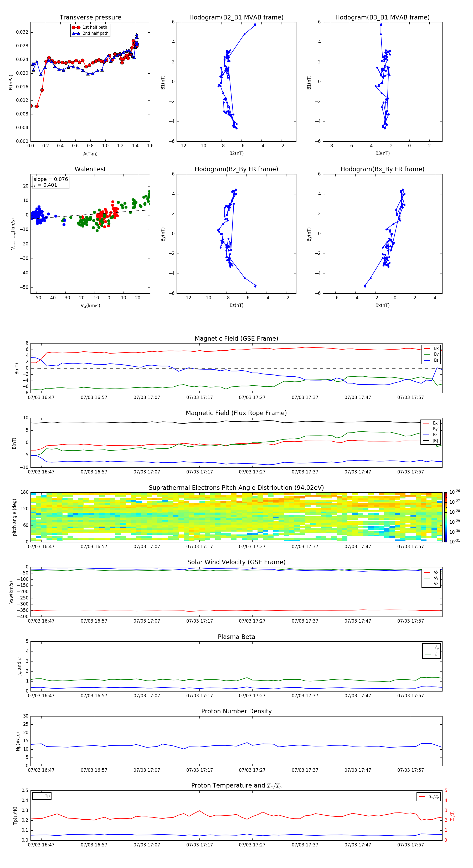Click the 'Magnetic Field (GSE Frame)' title
Screen dimensions: 473x868
tap(236, 338)
